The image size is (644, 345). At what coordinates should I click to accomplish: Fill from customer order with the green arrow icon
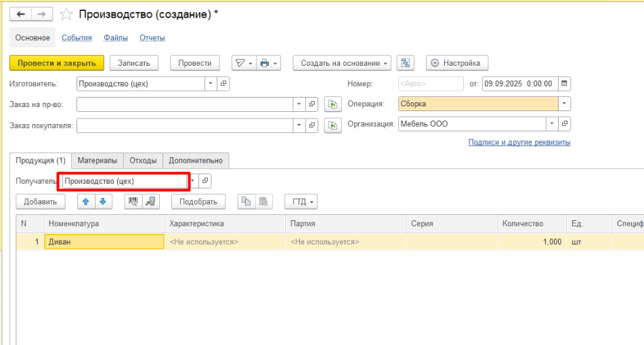pyautogui.click(x=332, y=125)
